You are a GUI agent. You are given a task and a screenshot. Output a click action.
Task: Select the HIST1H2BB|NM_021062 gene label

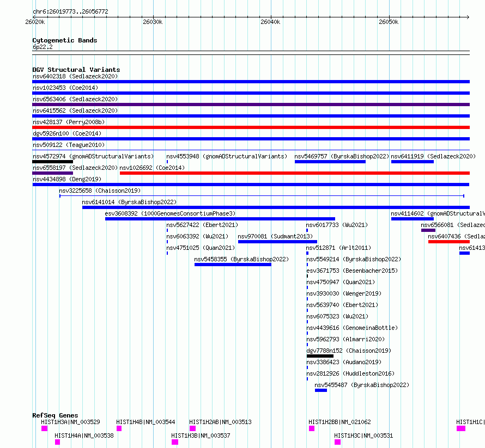[x=339, y=422]
